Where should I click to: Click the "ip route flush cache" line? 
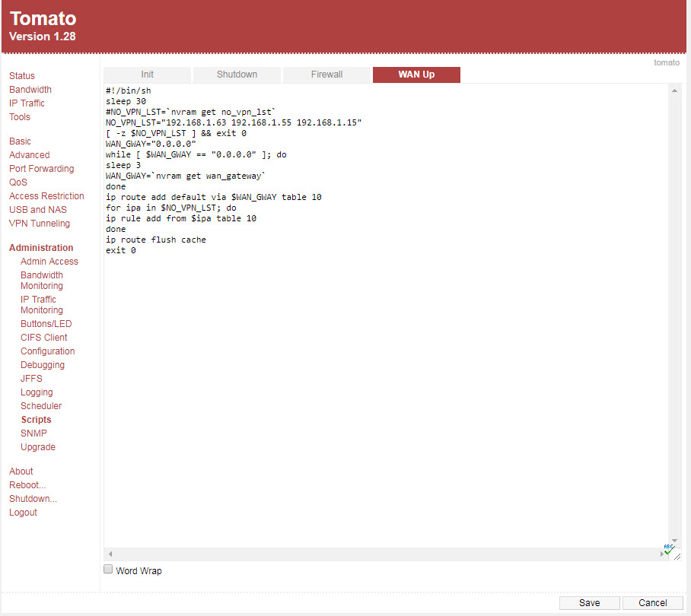(155, 240)
